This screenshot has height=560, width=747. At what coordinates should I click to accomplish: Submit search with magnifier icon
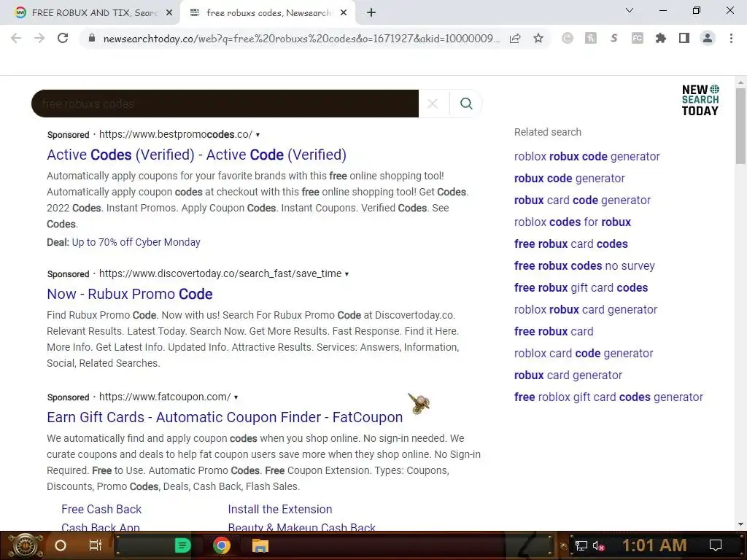(x=466, y=104)
